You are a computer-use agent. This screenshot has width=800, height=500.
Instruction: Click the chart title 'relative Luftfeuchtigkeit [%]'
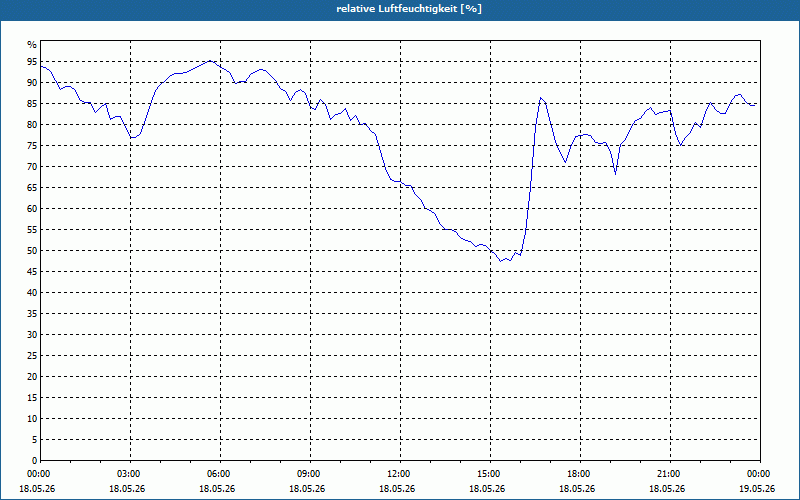pyautogui.click(x=409, y=9)
